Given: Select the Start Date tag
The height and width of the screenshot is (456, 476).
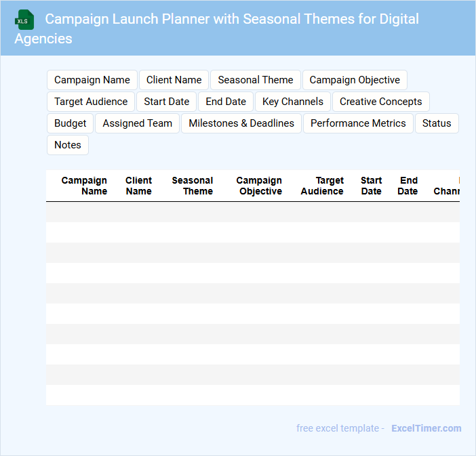Looking at the screenshot, I should (167, 102).
